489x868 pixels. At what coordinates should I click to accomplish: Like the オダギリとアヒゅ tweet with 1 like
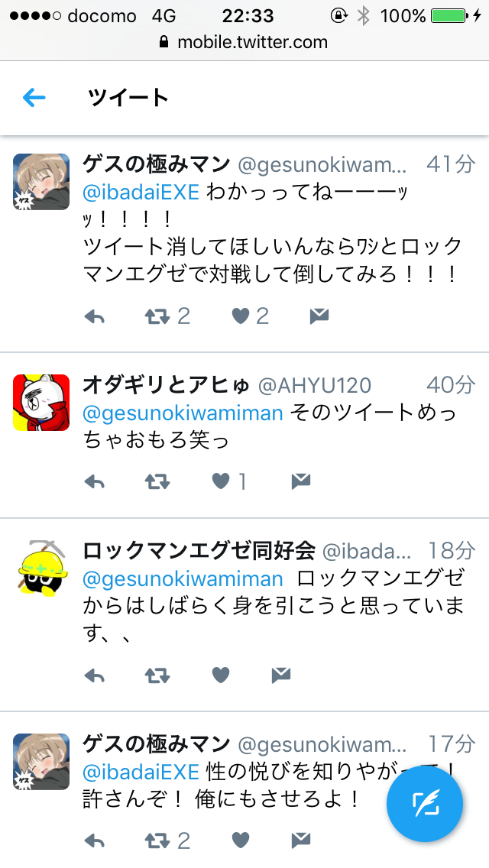pos(221,481)
